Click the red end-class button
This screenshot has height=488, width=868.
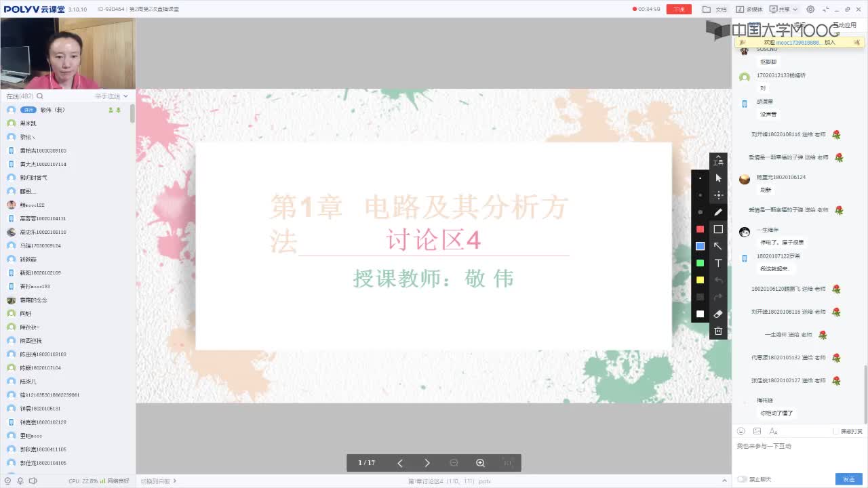pyautogui.click(x=679, y=9)
